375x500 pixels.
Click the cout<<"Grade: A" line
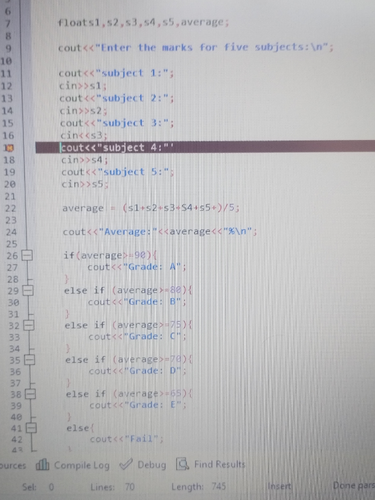coord(137,267)
